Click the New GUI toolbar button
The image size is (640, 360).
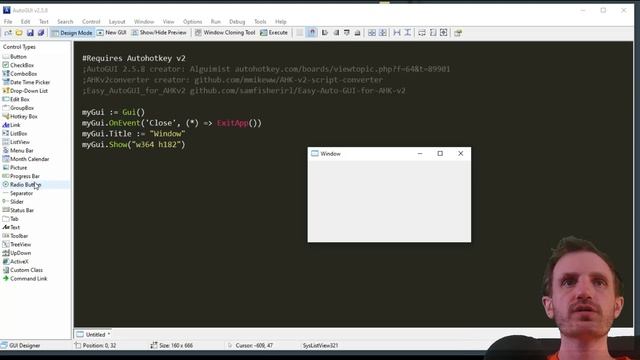pos(111,33)
